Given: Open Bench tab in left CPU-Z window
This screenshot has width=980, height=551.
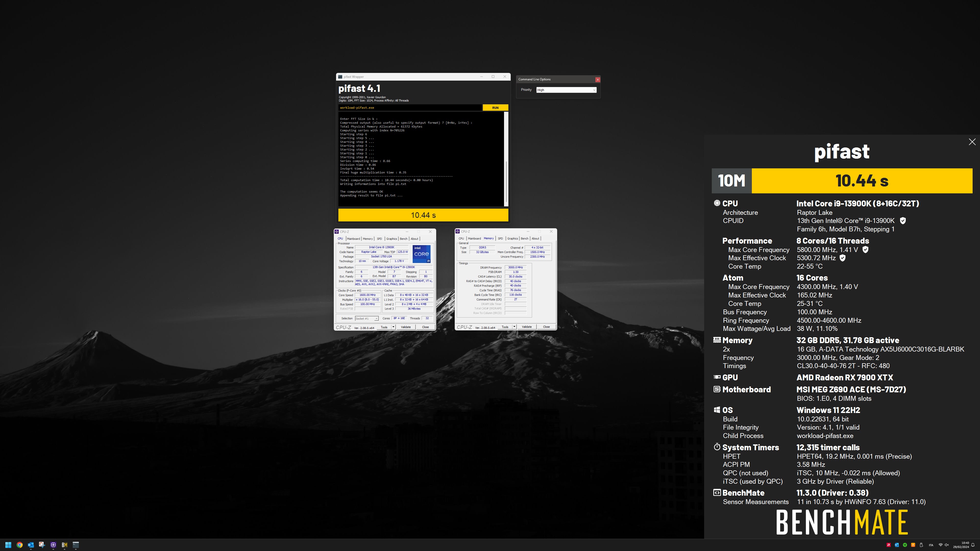Looking at the screenshot, I should coord(404,239).
